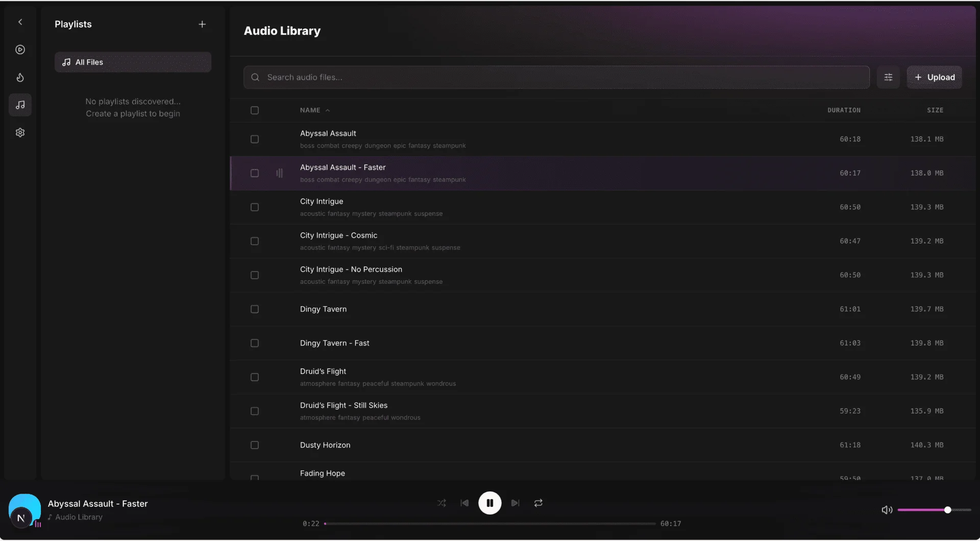
Task: Adjust the volume slider
Action: [x=934, y=510]
